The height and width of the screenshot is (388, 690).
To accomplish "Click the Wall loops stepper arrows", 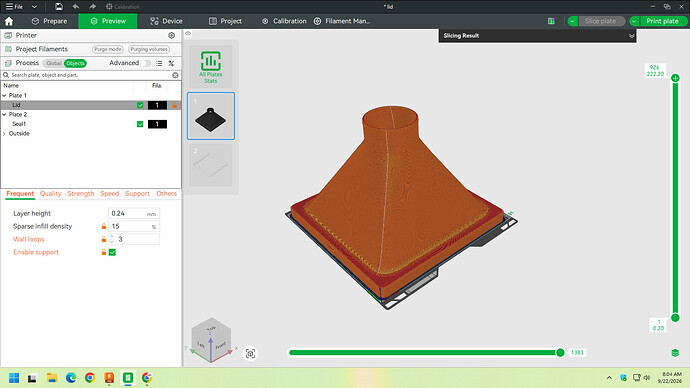I will pyautogui.click(x=112, y=239).
